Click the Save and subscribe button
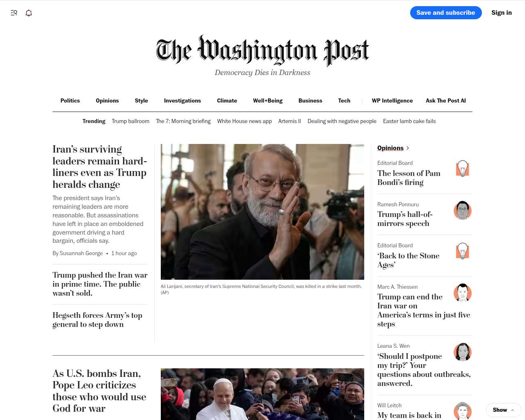The image size is (525, 420). 446,13
